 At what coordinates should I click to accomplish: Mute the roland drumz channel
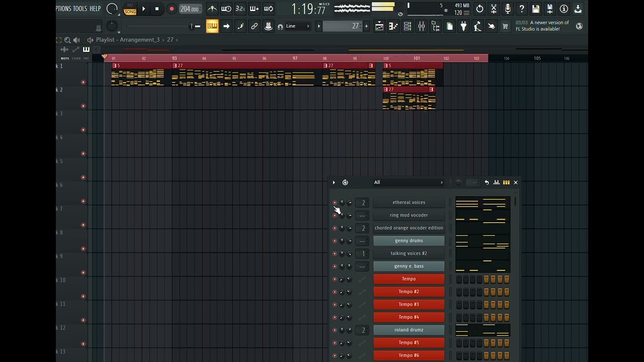335,330
